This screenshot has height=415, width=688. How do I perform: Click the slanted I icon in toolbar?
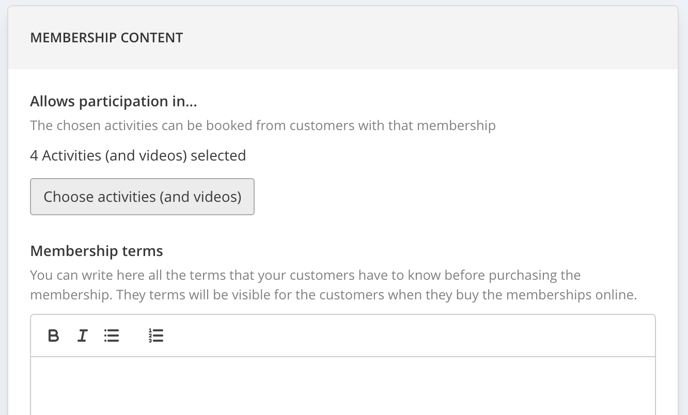(82, 336)
